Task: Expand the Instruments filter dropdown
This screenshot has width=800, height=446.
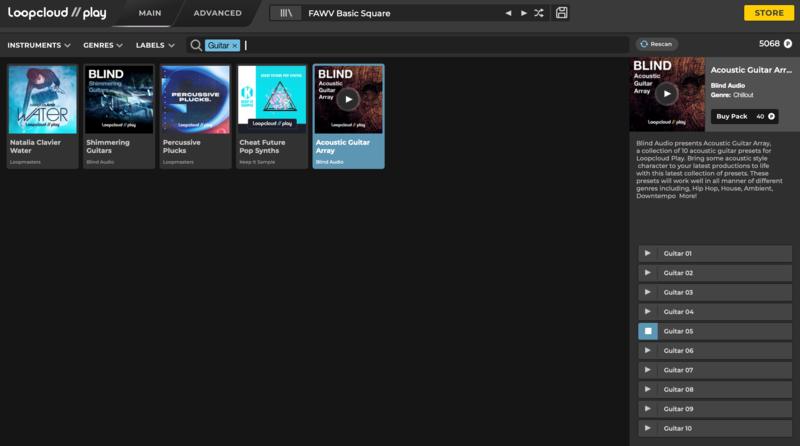Action: point(39,45)
